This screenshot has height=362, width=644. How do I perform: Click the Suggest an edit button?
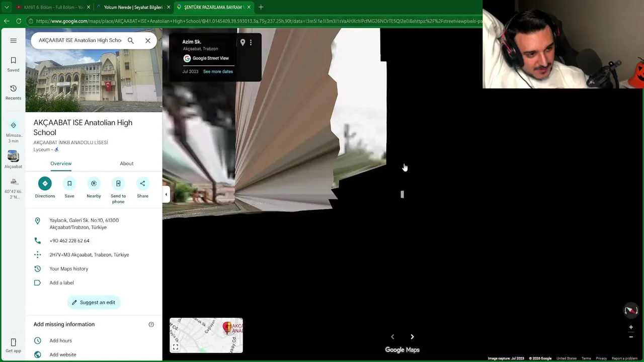coord(94,302)
